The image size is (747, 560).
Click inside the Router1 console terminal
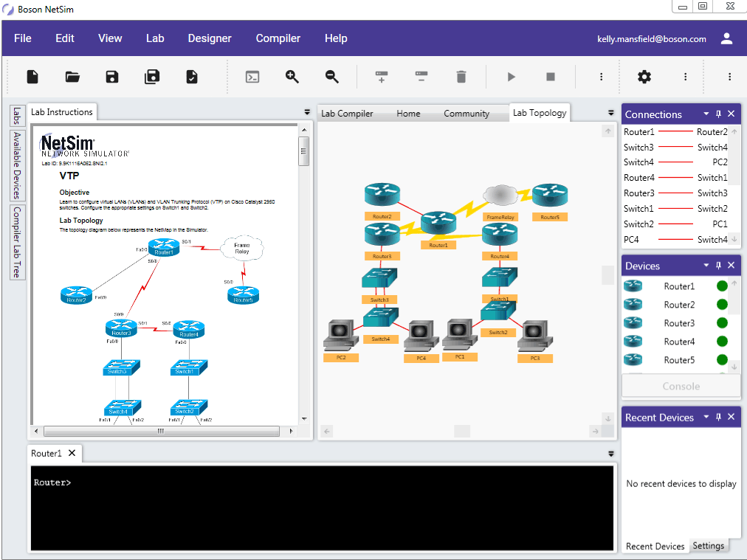tap(322, 508)
